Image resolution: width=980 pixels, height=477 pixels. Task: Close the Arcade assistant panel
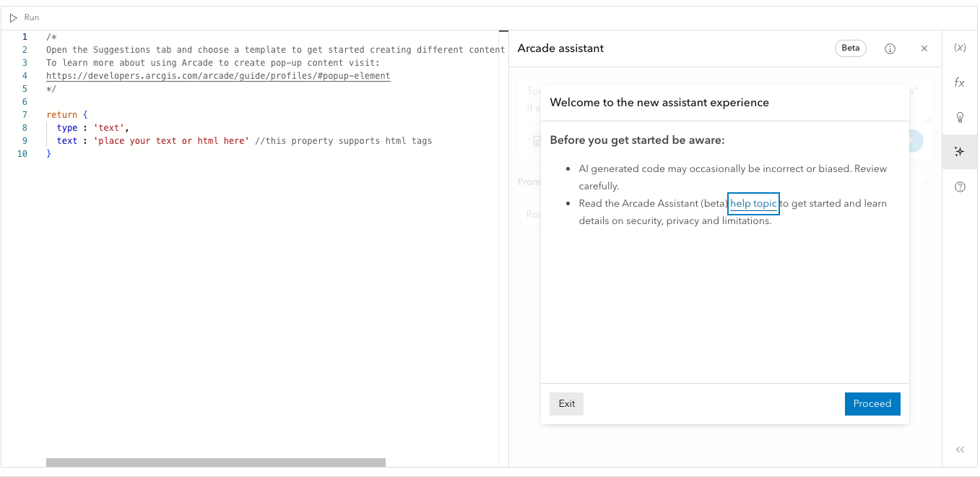pyautogui.click(x=924, y=48)
